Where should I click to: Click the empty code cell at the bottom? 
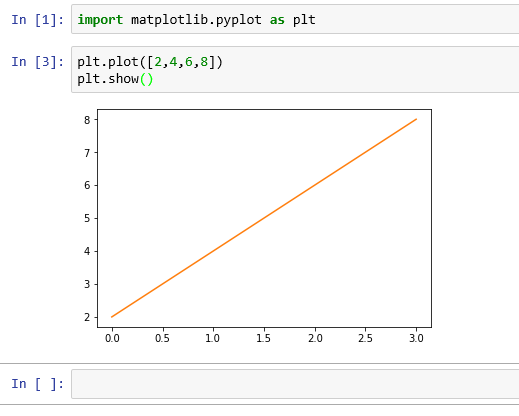coord(295,384)
